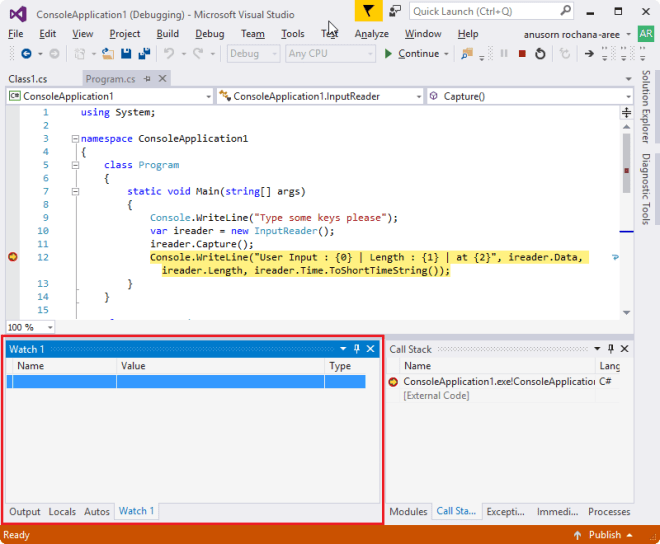The width and height of the screenshot is (660, 544).
Task: Pin the Watch 1 panel
Action: pos(357,349)
